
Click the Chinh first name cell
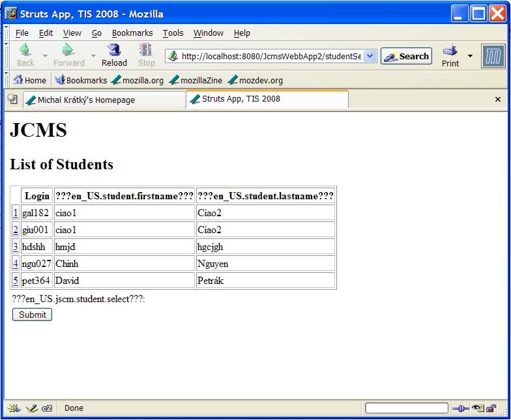[124, 263]
